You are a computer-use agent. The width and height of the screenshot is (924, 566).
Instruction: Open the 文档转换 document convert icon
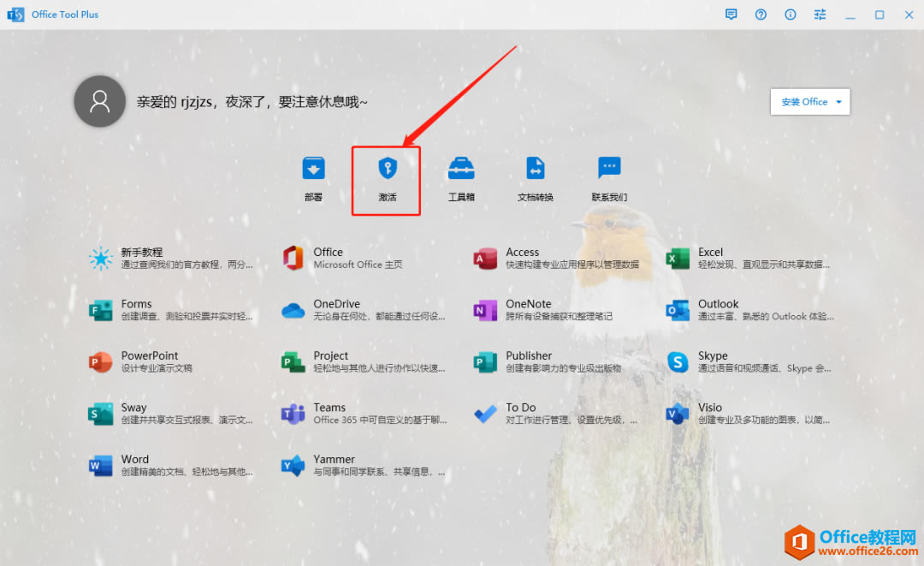pos(535,168)
